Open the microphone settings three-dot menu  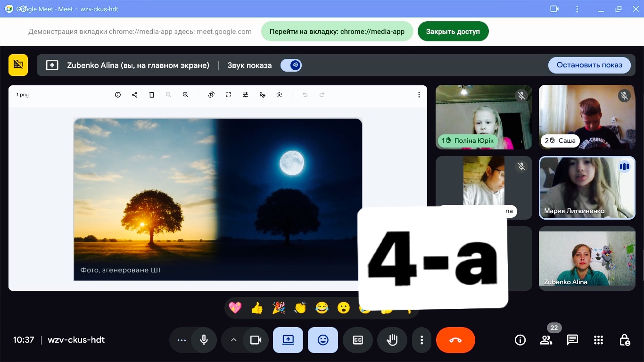182,340
